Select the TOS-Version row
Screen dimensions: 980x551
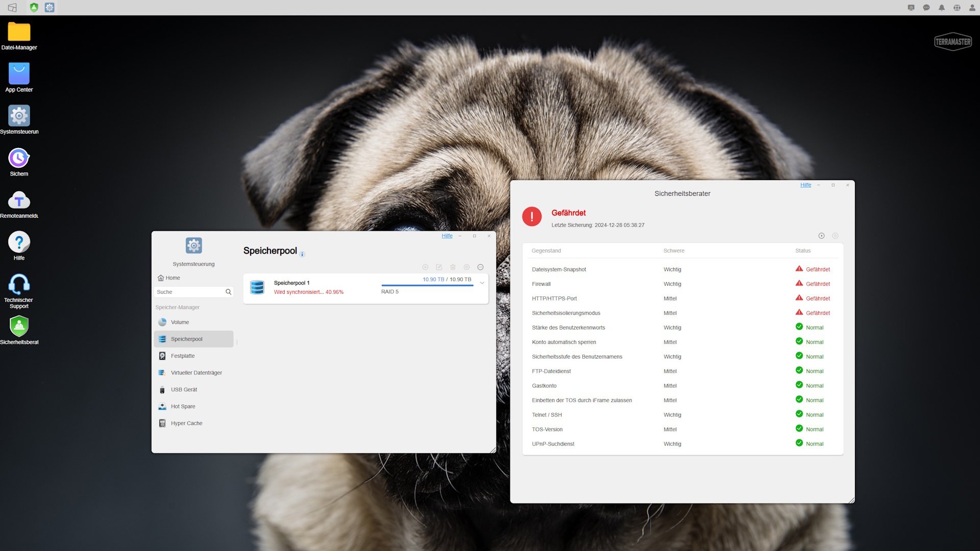(x=682, y=430)
